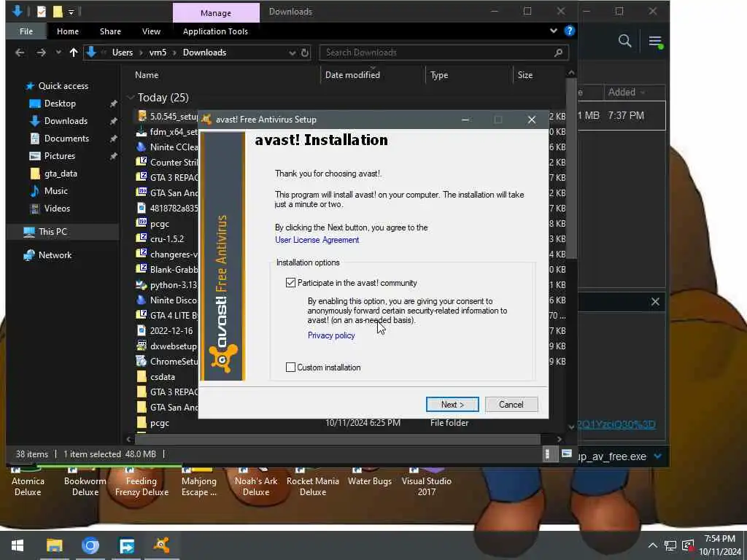Image resolution: width=747 pixels, height=560 pixels.
Task: Go forward in Explorer navigation
Action: [42, 52]
